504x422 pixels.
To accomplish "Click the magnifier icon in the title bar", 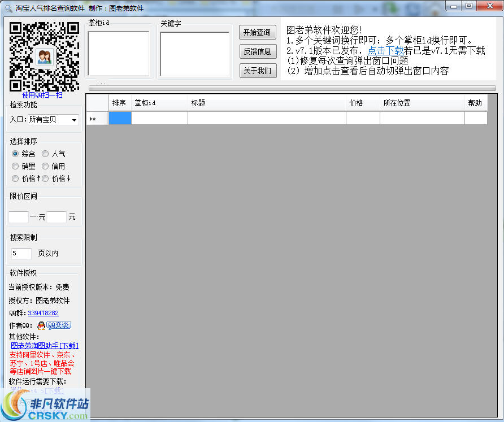I will point(8,8).
